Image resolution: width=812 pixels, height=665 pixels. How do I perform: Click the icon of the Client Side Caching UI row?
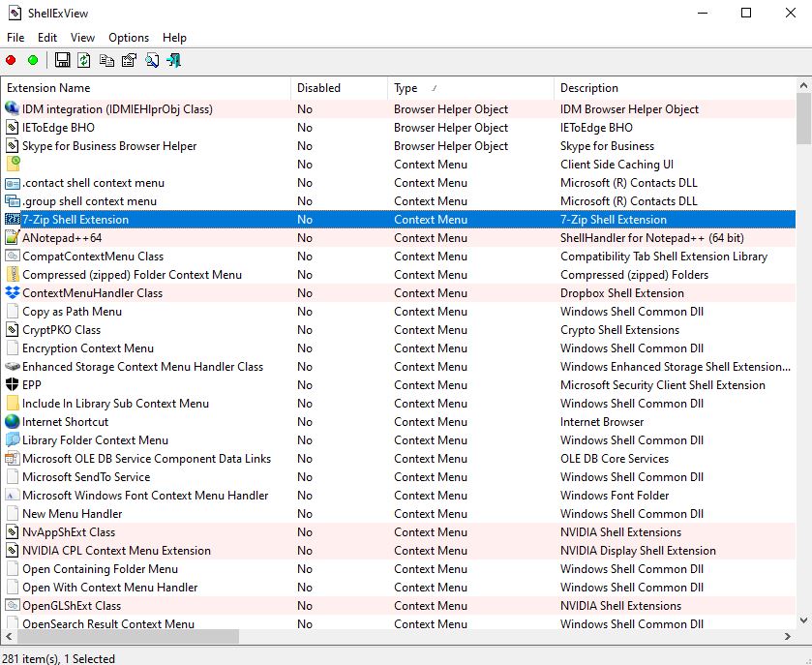click(13, 165)
